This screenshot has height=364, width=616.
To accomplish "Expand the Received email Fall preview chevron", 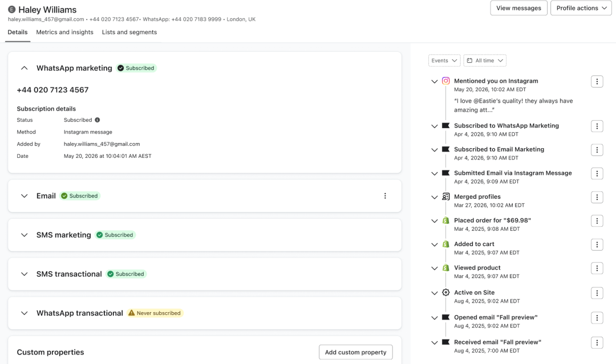I will (434, 343).
